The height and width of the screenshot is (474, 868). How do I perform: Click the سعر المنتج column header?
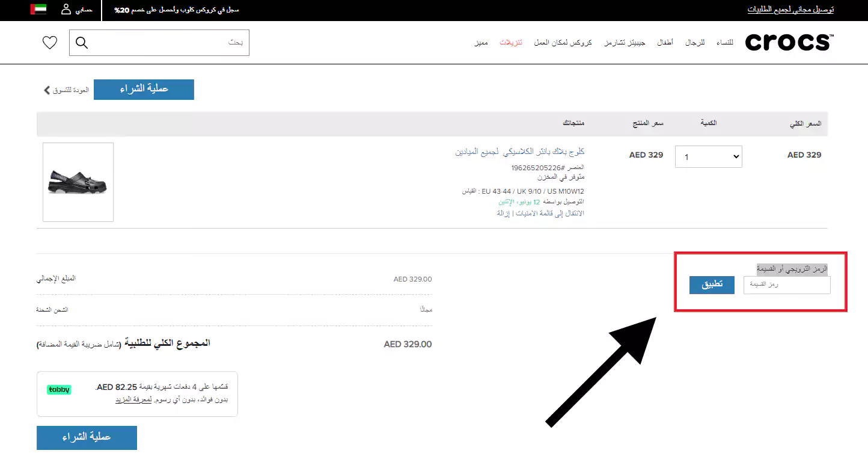click(647, 123)
